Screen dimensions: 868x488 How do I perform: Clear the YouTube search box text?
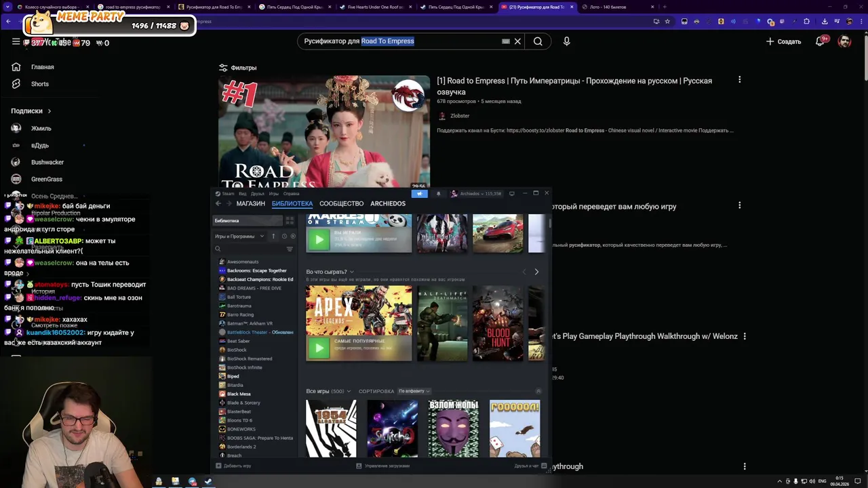point(517,41)
